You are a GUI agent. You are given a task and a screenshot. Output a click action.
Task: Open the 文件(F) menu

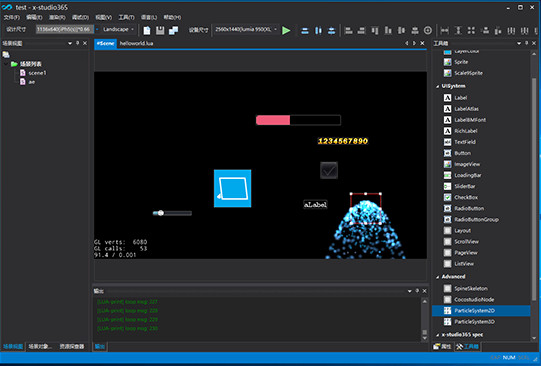click(x=12, y=17)
